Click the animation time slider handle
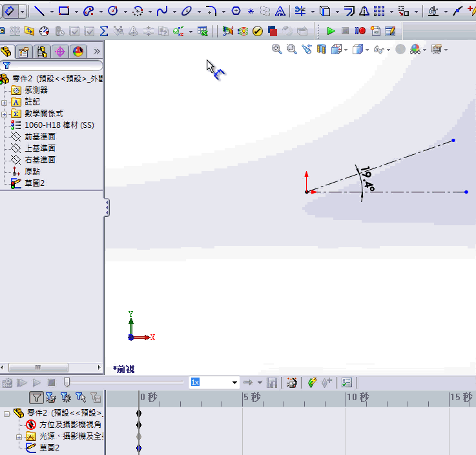The image size is (476, 455). [x=67, y=382]
